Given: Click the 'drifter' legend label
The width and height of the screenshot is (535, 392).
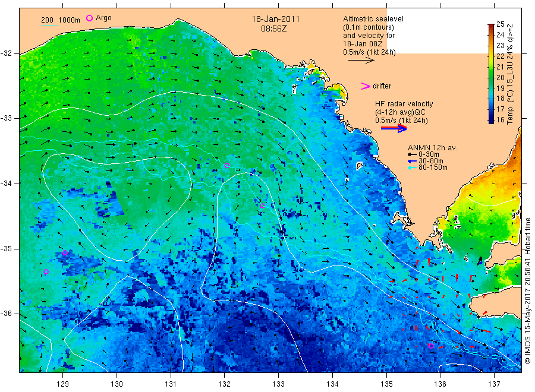Looking at the screenshot, I should coord(382,86).
